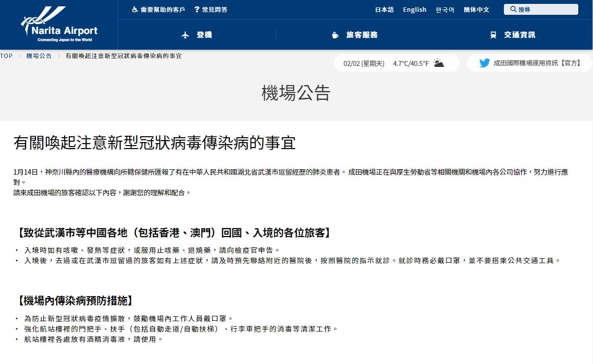Click breadcrumb text 有關喚起注意新型冠狀病毒傳染病的事宜
This screenshot has width=593, height=364.
coord(123,56)
